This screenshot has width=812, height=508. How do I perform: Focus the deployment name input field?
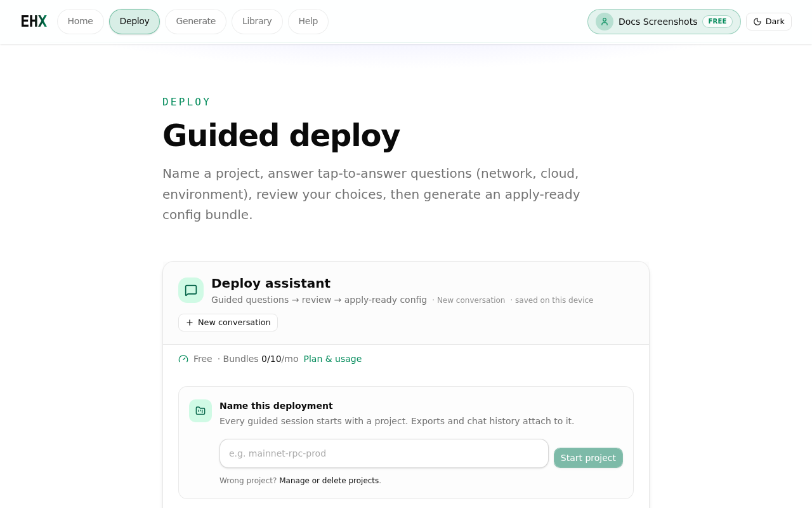pos(384,453)
